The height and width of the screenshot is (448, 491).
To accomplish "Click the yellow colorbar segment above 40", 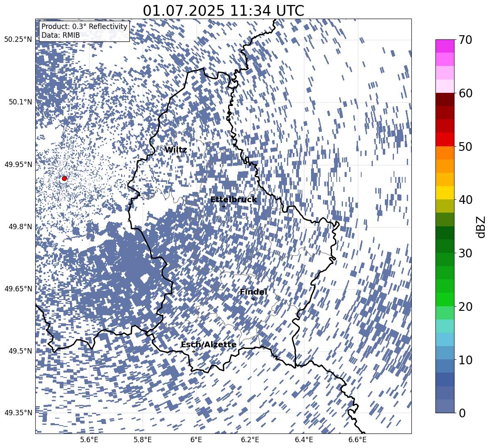I will [x=445, y=193].
